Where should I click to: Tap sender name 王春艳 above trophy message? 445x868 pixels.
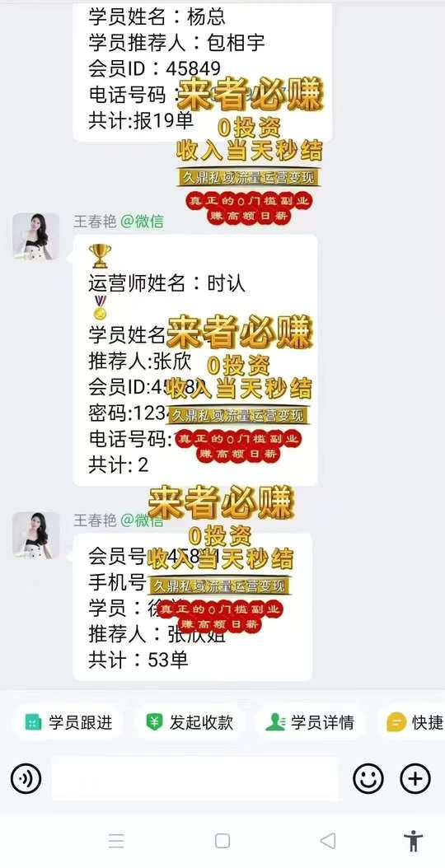point(95,222)
